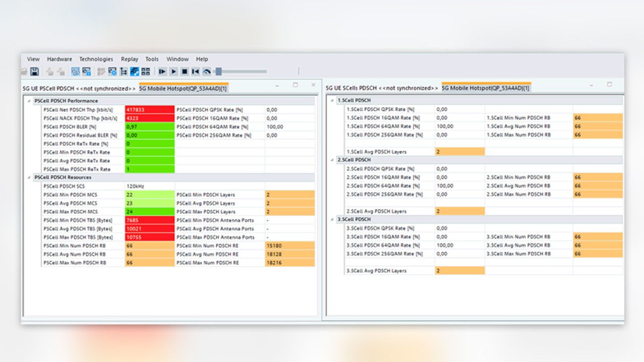This screenshot has height=362, width=644.
Task: Open the Replay menu
Action: coord(129,59)
